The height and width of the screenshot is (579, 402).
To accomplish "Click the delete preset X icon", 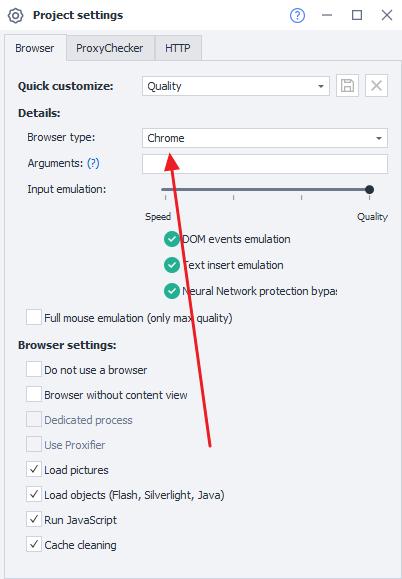I will coord(376,86).
